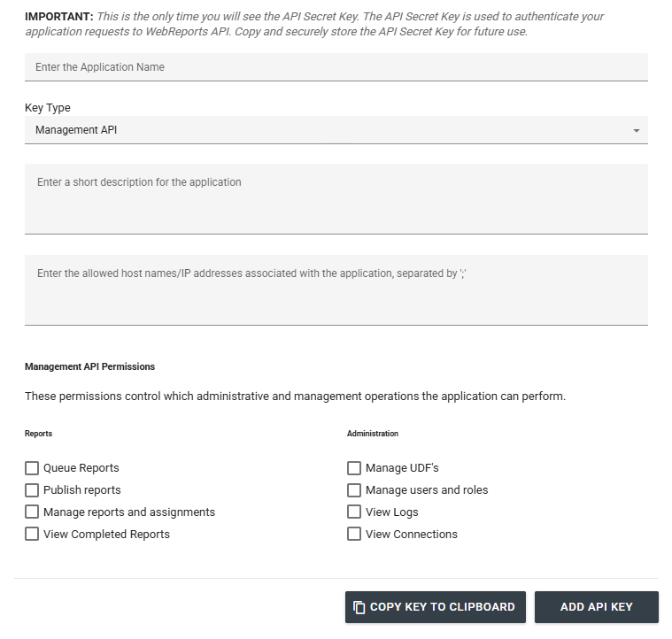Open the Management API key type selector

pos(336,130)
